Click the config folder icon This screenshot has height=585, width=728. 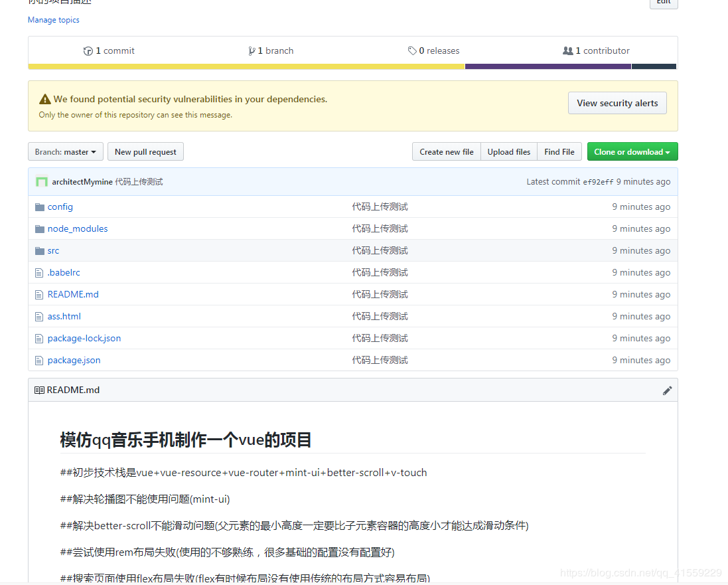point(39,207)
